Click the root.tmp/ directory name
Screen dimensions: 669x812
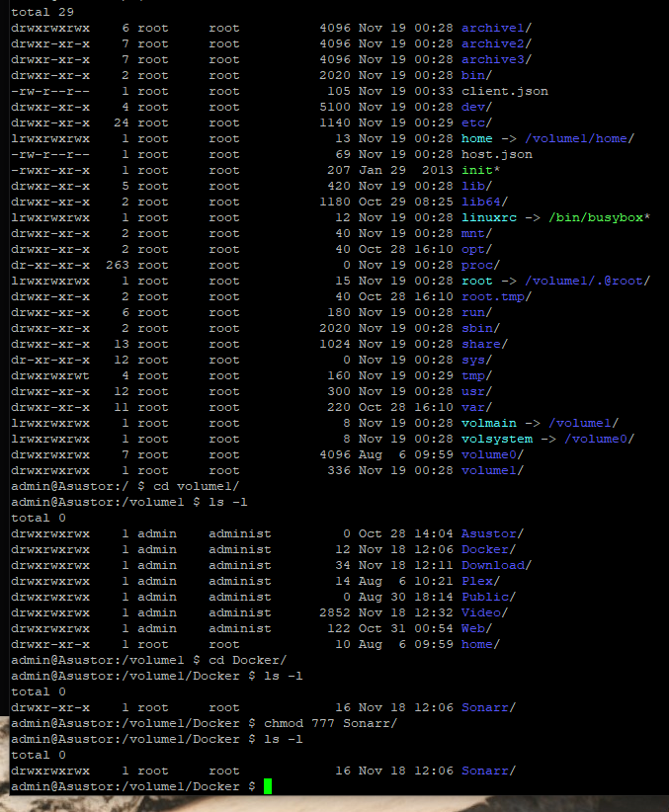pyautogui.click(x=496, y=296)
